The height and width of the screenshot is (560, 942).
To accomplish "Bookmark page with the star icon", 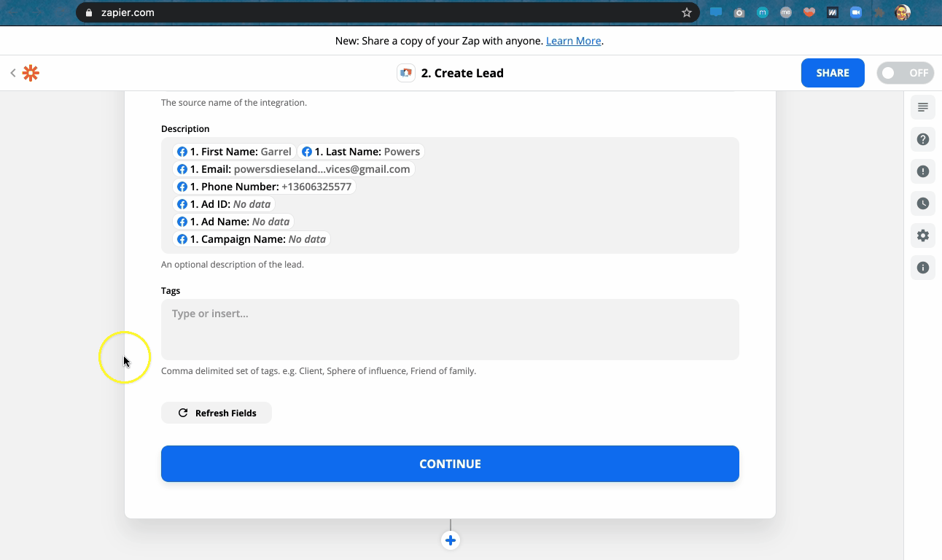I will pyautogui.click(x=686, y=12).
